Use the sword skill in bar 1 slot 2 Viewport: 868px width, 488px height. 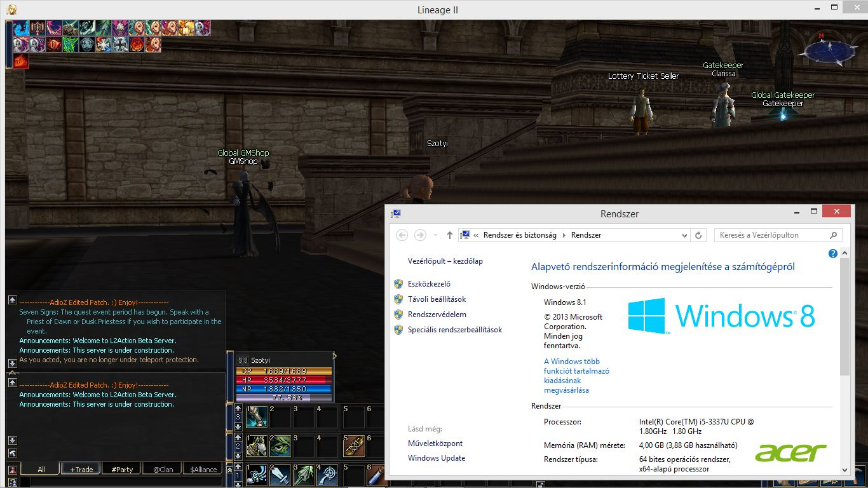[280, 475]
